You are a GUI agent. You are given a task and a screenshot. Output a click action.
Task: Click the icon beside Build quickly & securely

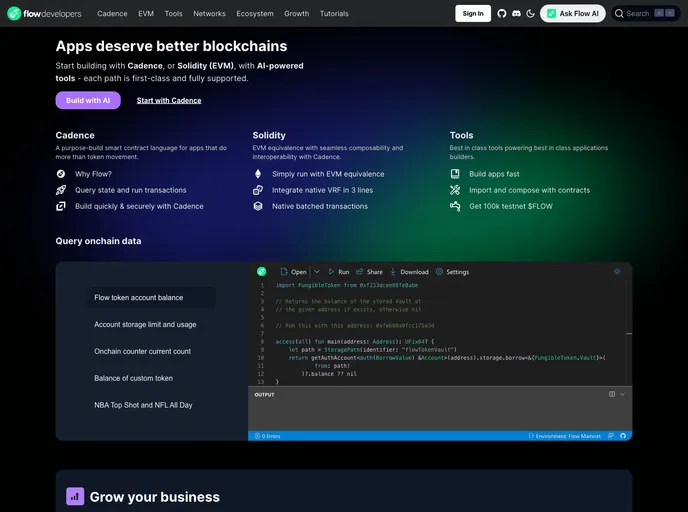click(x=61, y=206)
